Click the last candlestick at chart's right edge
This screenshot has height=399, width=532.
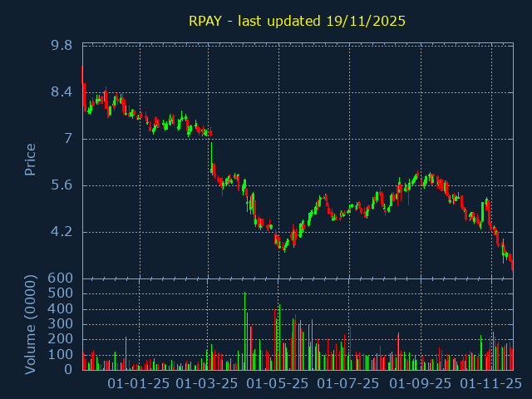[512, 264]
